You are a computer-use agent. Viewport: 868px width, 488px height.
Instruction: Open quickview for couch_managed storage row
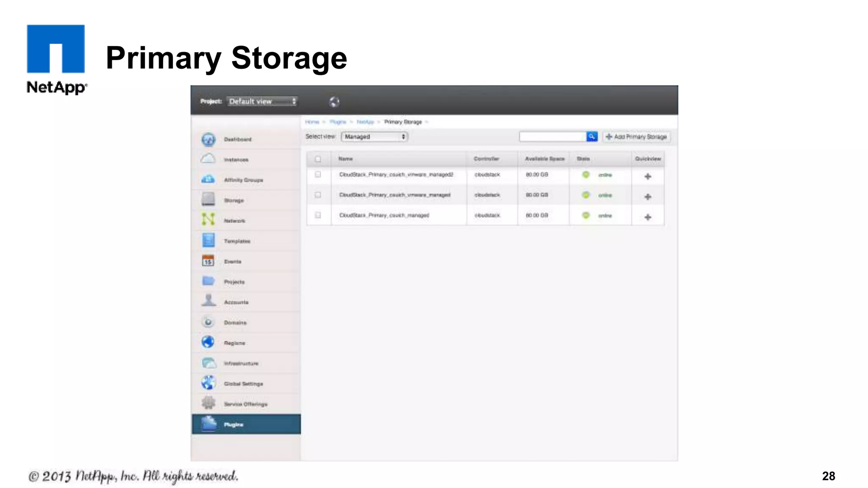click(648, 217)
